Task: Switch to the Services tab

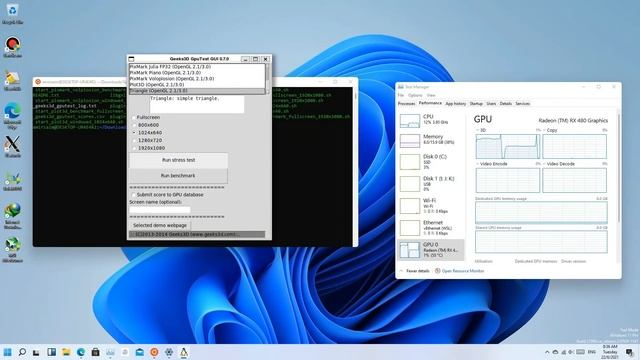Action: [x=522, y=104]
